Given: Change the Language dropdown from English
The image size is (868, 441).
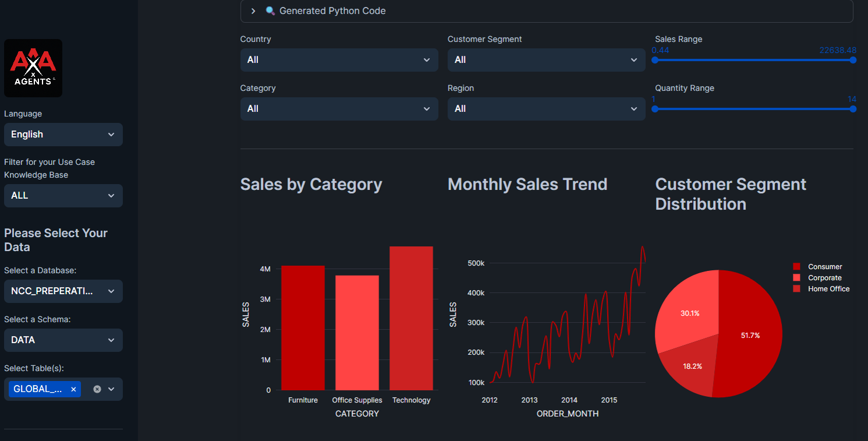Looking at the screenshot, I should (63, 135).
